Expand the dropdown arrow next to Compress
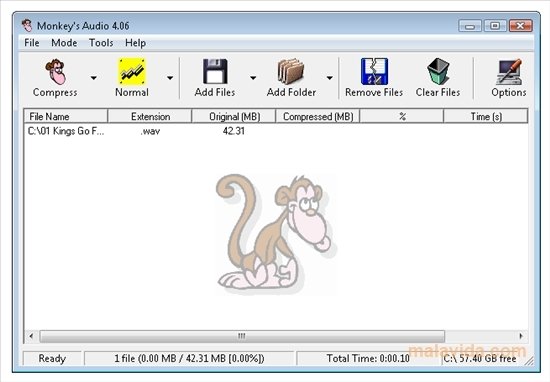Viewport: 550px width, 382px height. click(94, 78)
